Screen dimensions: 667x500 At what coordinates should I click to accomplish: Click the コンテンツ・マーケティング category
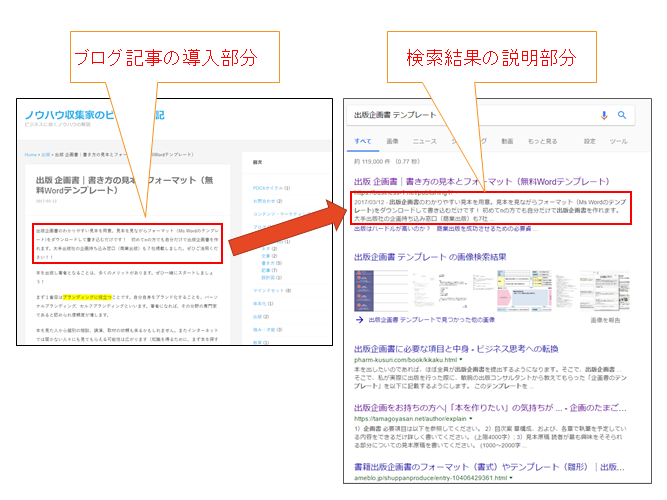(x=282, y=214)
